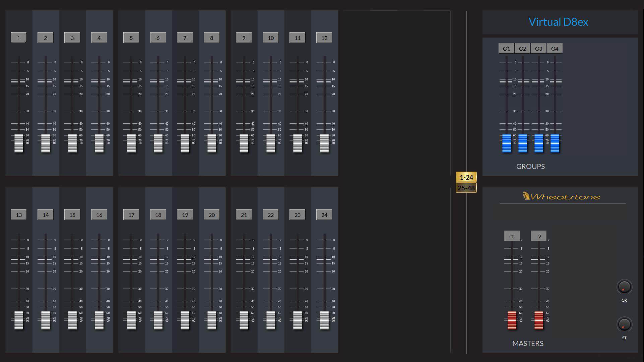The image size is (644, 362).
Task: Click channel 13 fader knob
Action: tap(19, 320)
